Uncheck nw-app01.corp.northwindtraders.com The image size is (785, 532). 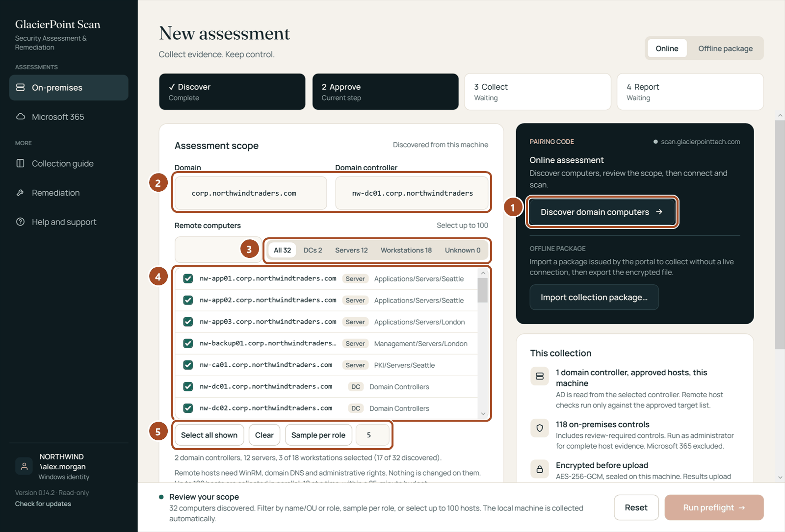[188, 279]
